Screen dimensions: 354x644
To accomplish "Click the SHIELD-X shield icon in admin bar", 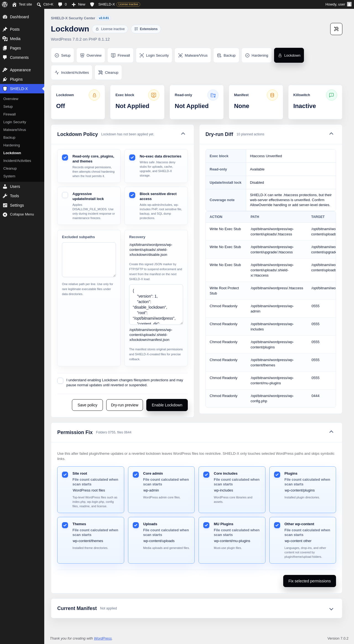I will (92, 4).
